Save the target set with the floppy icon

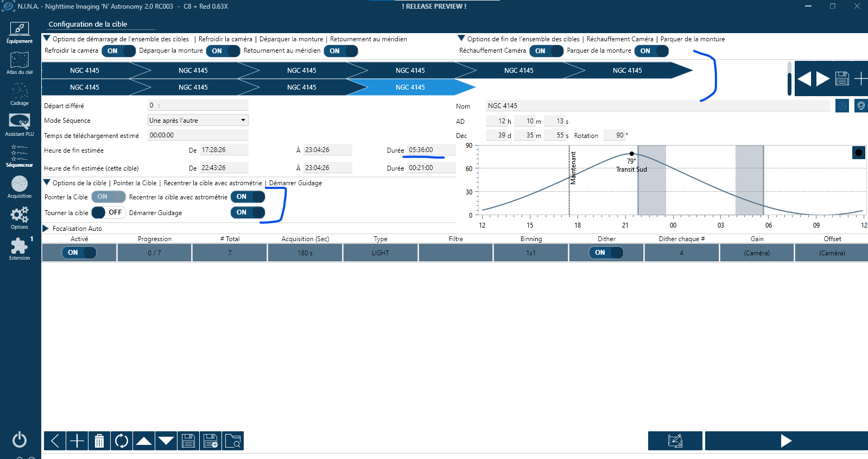(x=842, y=79)
